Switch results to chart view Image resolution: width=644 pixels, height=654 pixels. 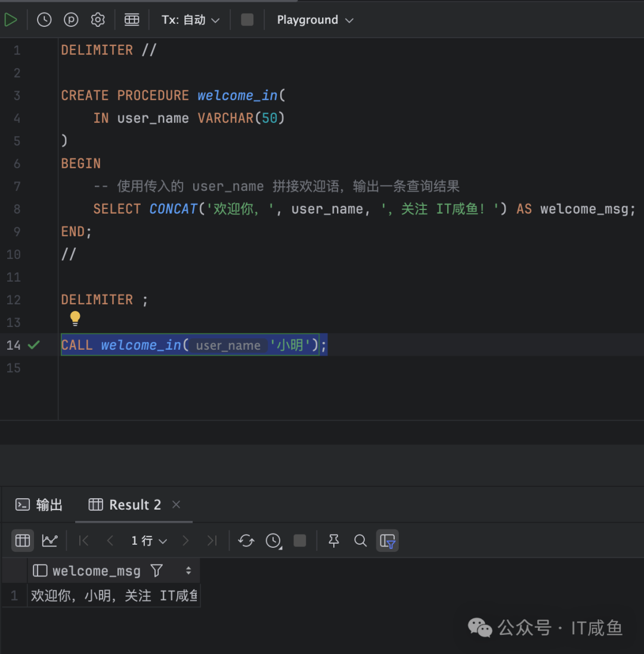click(50, 541)
